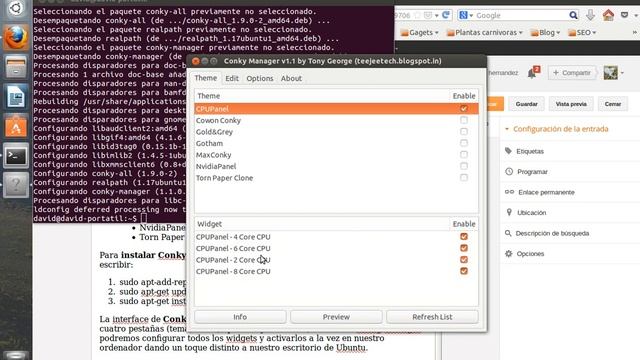Open the SEO bookmarks folder dropdown
Viewport: 640px width, 360px height.
(582, 32)
